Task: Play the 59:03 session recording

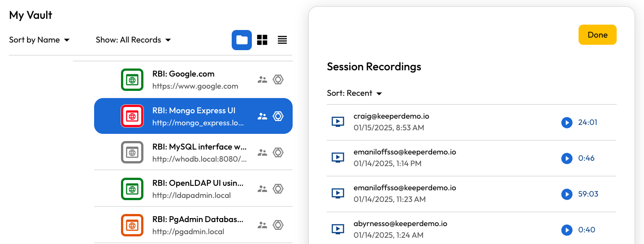Action: (567, 194)
